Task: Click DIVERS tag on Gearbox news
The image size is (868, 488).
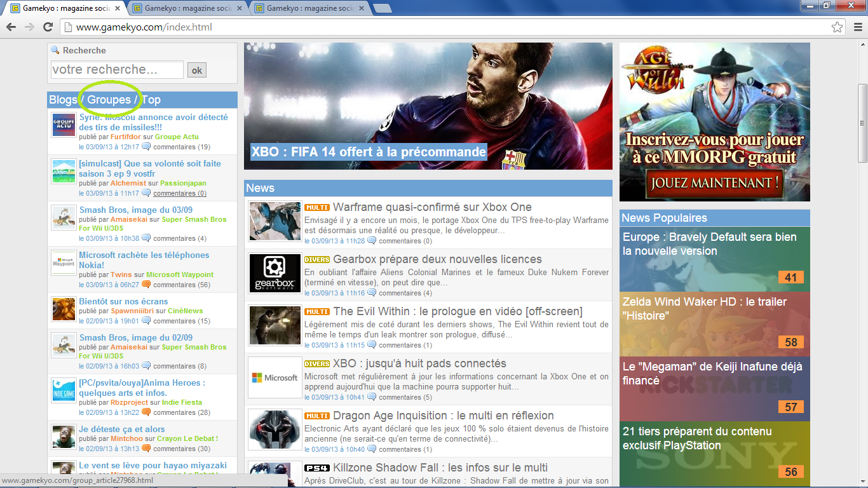Action: pos(317,260)
